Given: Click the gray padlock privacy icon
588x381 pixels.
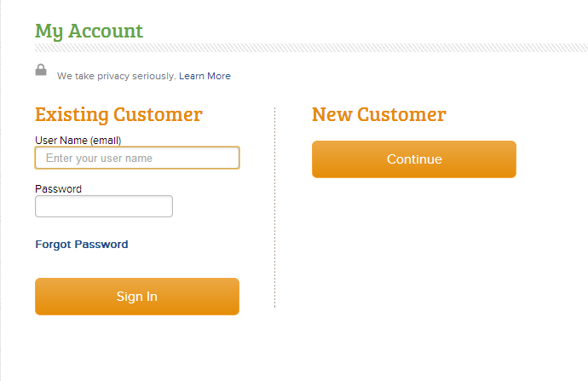Looking at the screenshot, I should [x=41, y=70].
